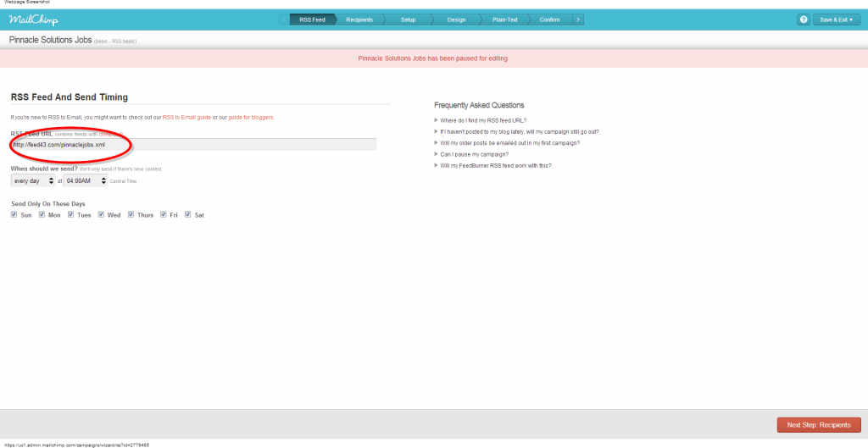The image size is (868, 448).
Task: Select the Plain-Text step tab
Action: pos(505,20)
